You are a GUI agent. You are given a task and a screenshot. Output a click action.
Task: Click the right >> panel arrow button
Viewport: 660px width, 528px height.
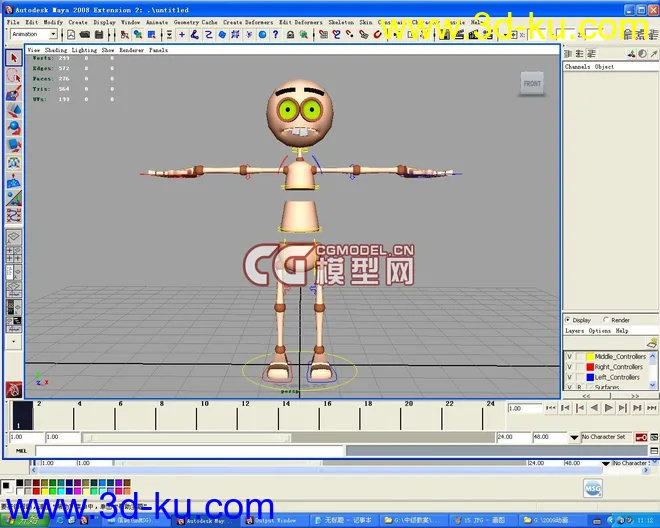[x=635, y=396]
